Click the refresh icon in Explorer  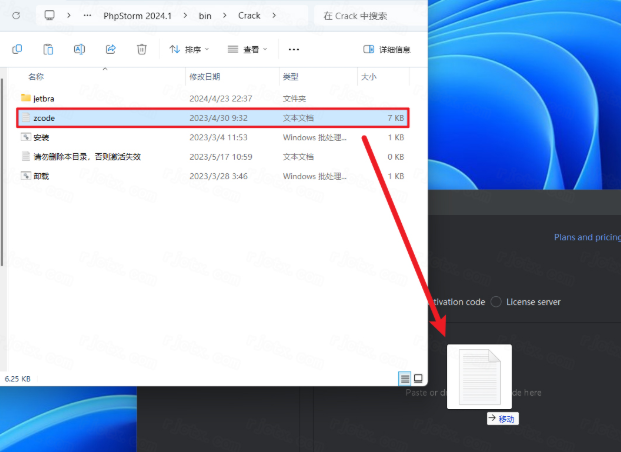(x=16, y=16)
